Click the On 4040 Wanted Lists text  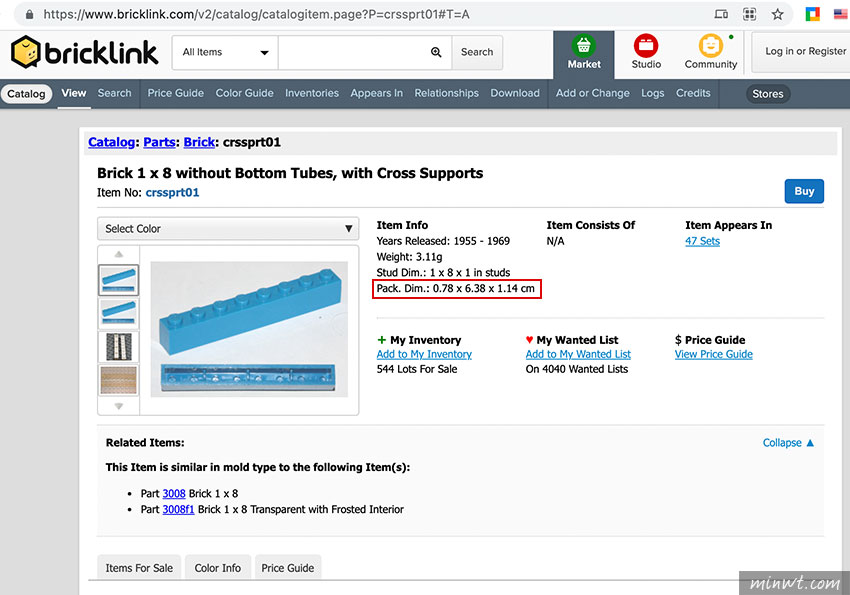pyautogui.click(x=577, y=369)
